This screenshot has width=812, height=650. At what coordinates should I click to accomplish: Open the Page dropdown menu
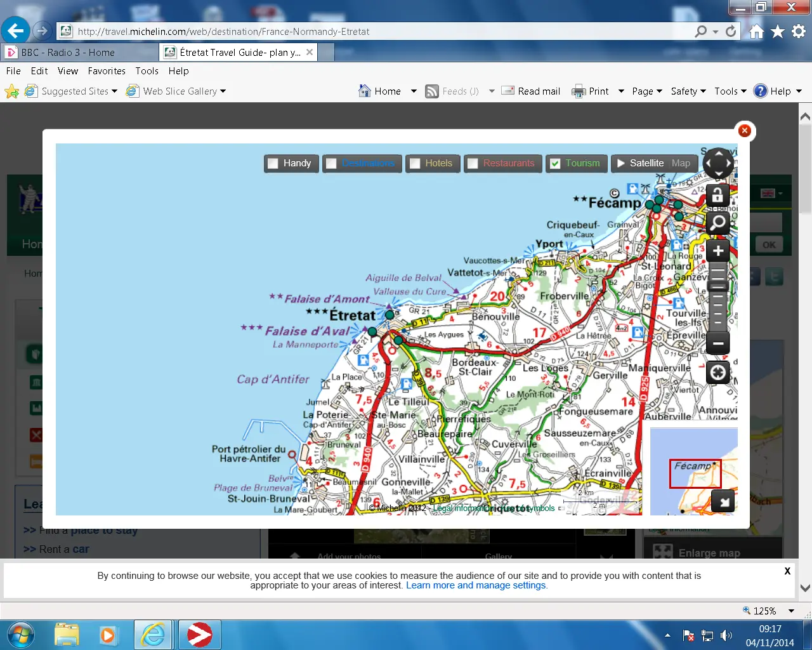click(647, 91)
